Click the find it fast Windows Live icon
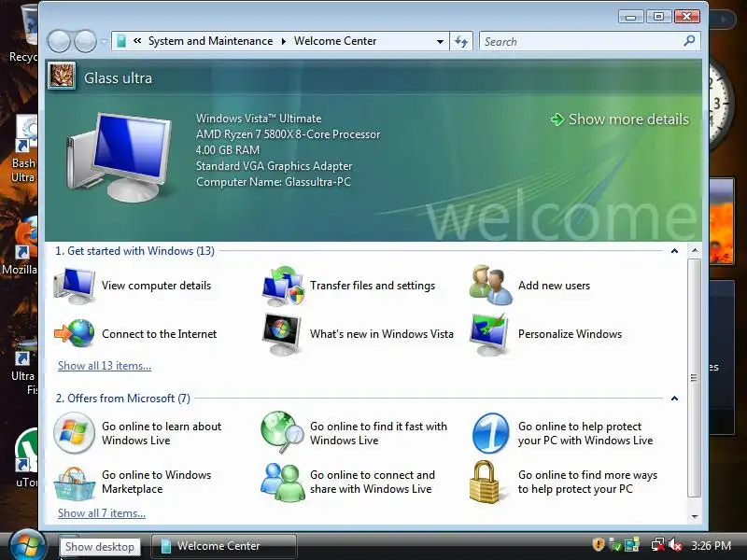Screen dimensions: 747x560 (283, 432)
